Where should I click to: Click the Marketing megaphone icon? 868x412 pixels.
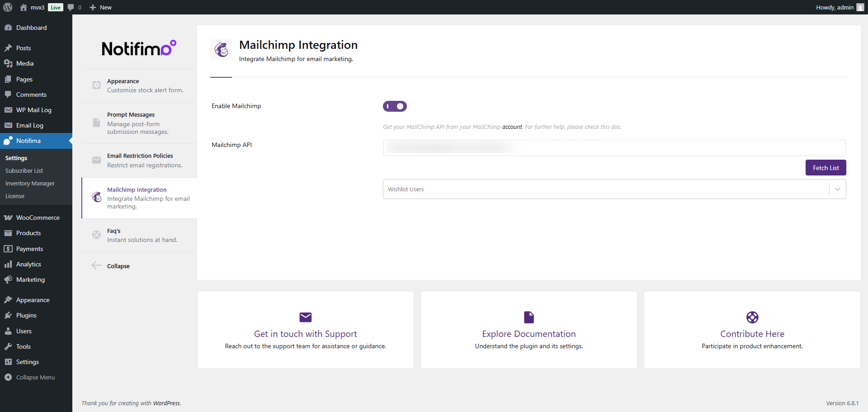point(8,279)
